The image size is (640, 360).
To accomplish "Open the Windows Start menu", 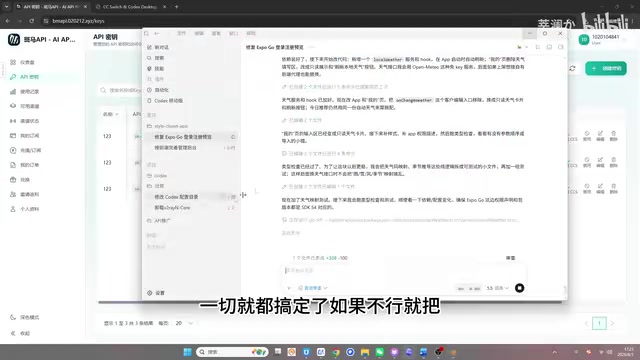I will [x=187, y=352].
